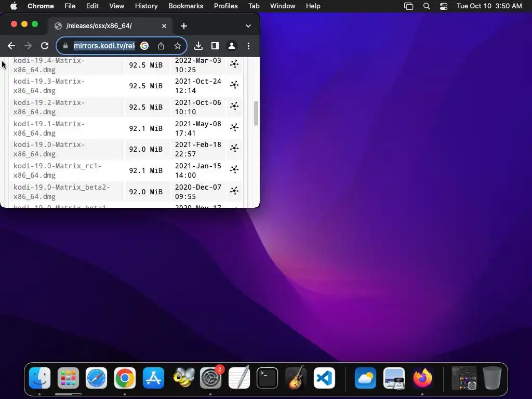532x399 pixels.
Task: Click the mirrors.kodi.tv address bar
Action: click(x=104, y=46)
